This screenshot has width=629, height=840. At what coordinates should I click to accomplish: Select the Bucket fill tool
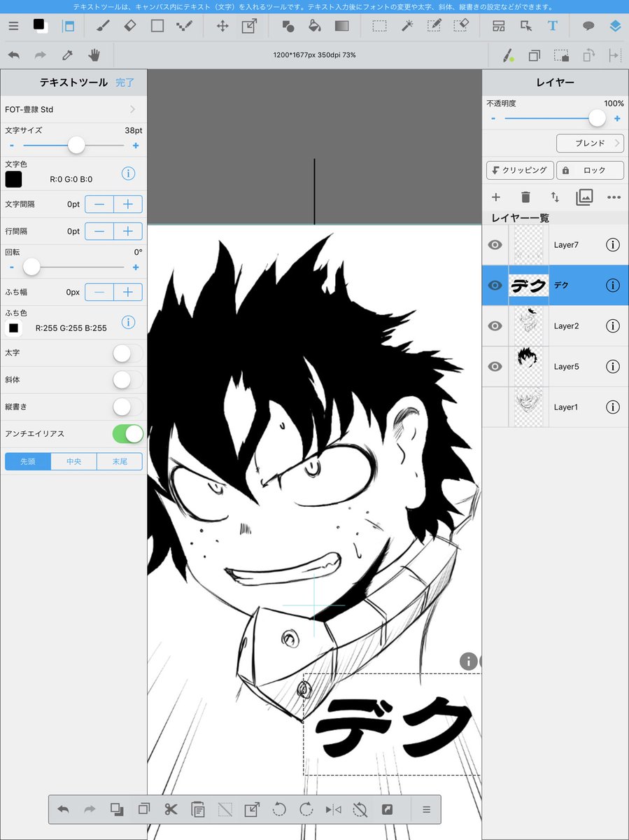click(315, 26)
